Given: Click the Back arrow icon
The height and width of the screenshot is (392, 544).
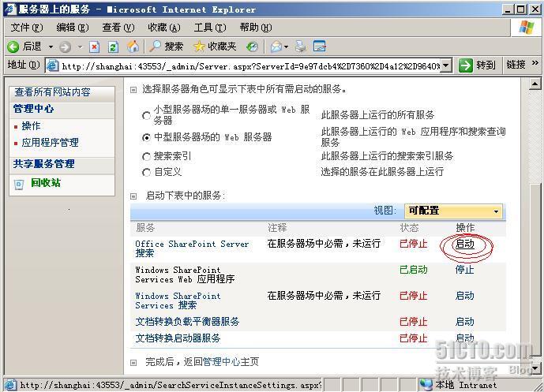Looking at the screenshot, I should point(13,47).
